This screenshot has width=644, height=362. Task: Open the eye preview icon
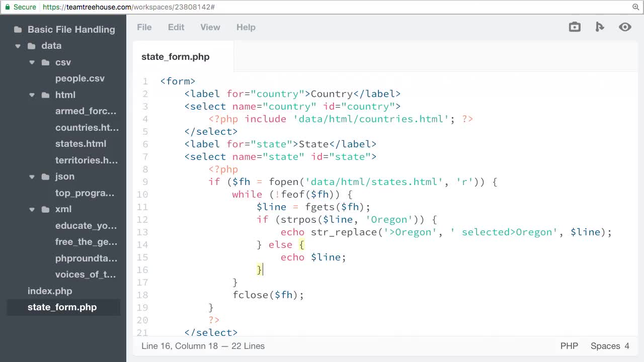[x=625, y=27]
